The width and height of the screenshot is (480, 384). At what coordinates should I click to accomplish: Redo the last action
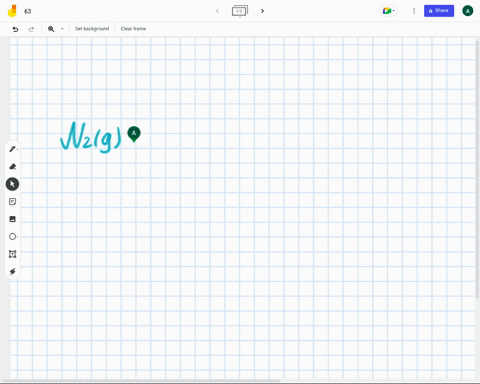(x=31, y=29)
